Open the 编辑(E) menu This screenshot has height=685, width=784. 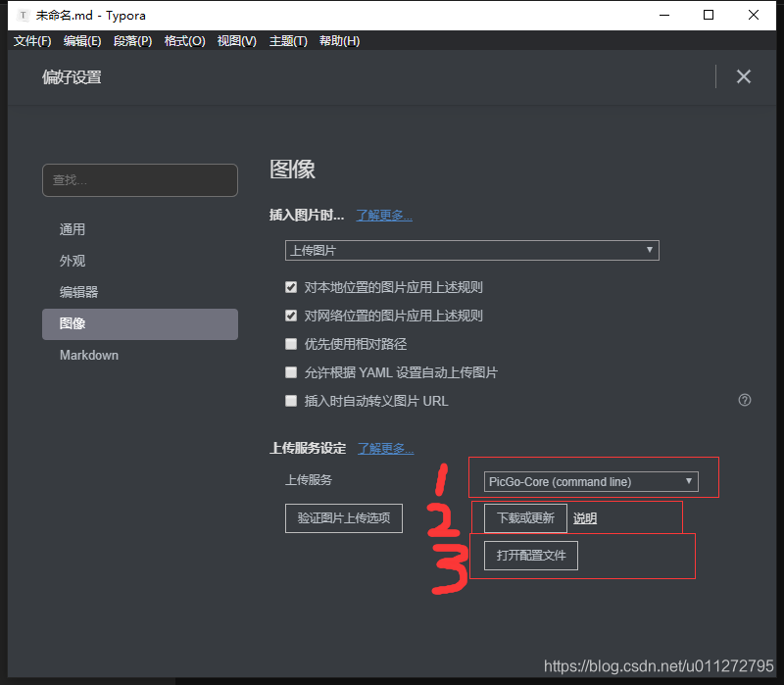coord(82,41)
